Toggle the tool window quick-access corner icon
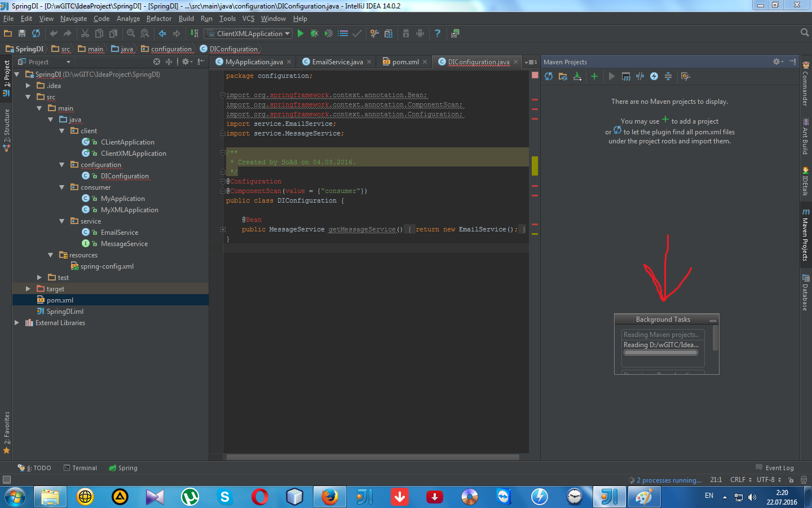The height and width of the screenshot is (508, 812). 6,480
